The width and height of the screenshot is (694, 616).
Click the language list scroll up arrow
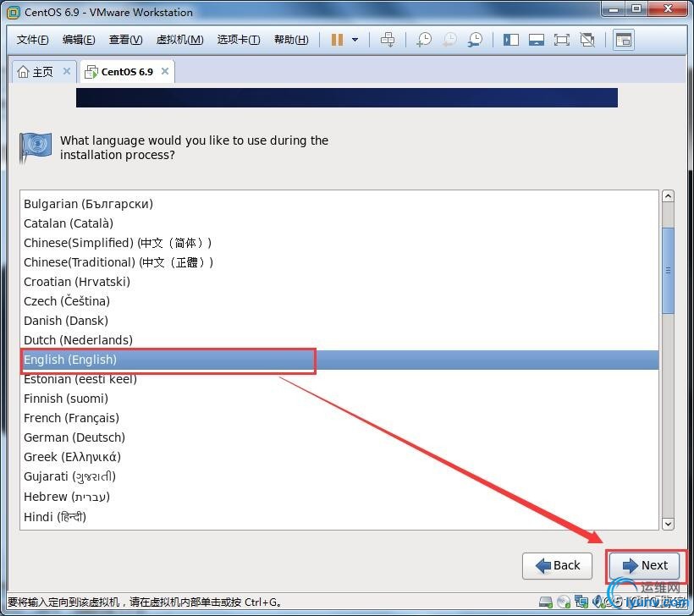[668, 196]
